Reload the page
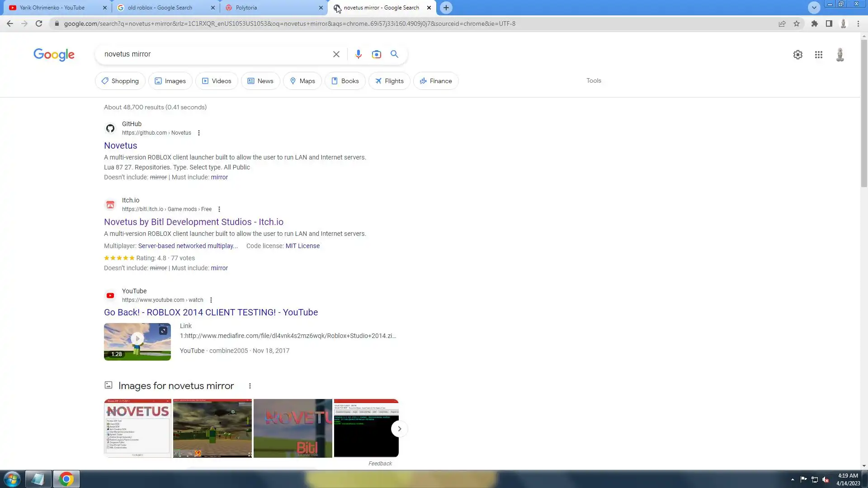This screenshot has height=488, width=868. click(39, 23)
